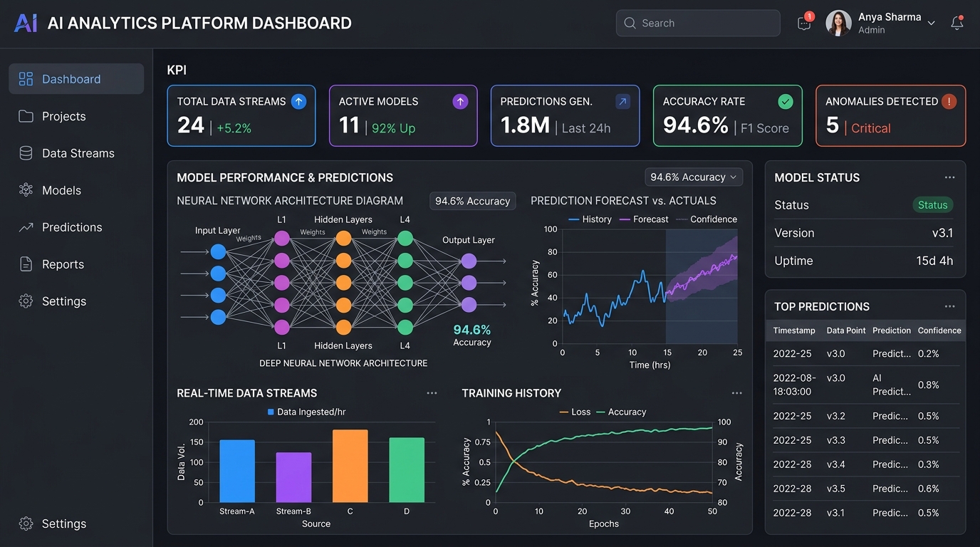Focus the Search field
This screenshot has height=547, width=980.
tap(698, 23)
